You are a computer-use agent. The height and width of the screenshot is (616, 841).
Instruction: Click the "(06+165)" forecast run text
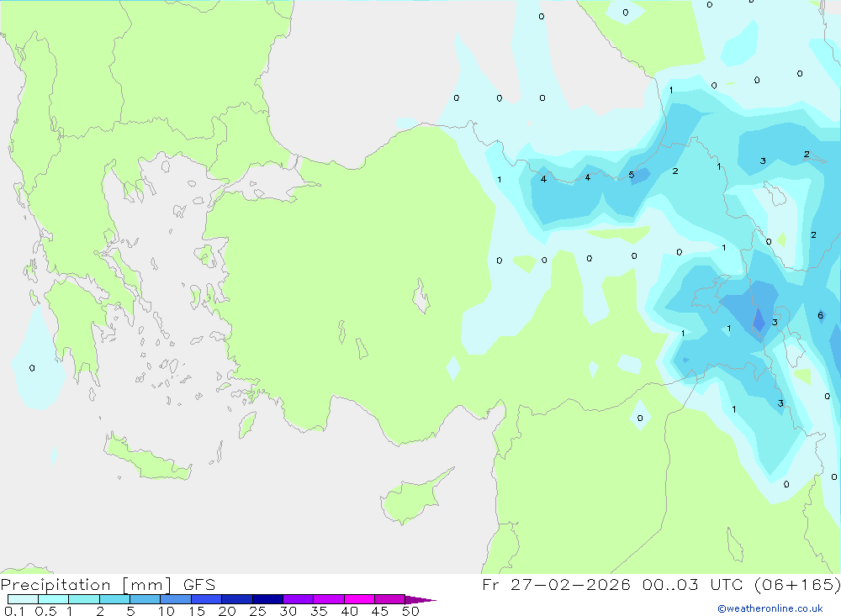tap(797, 585)
